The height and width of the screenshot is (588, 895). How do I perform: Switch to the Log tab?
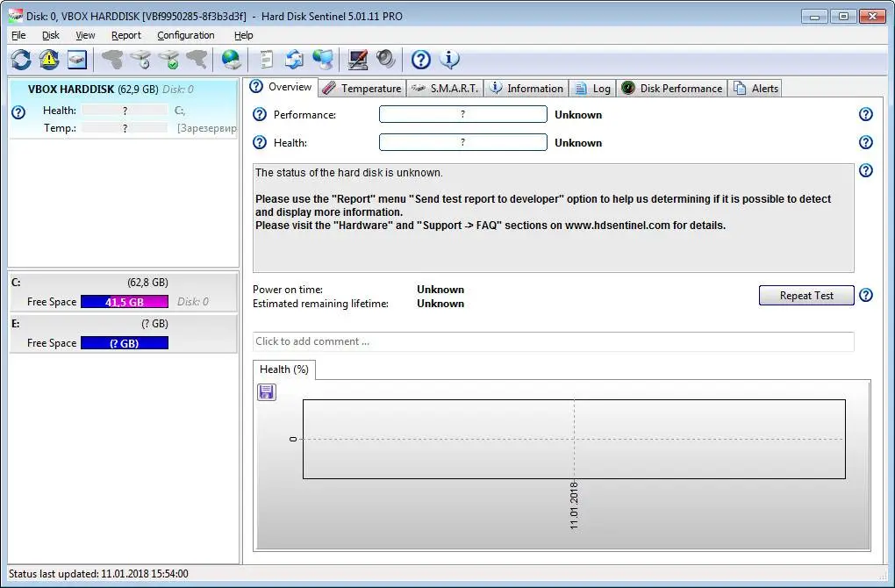click(592, 89)
